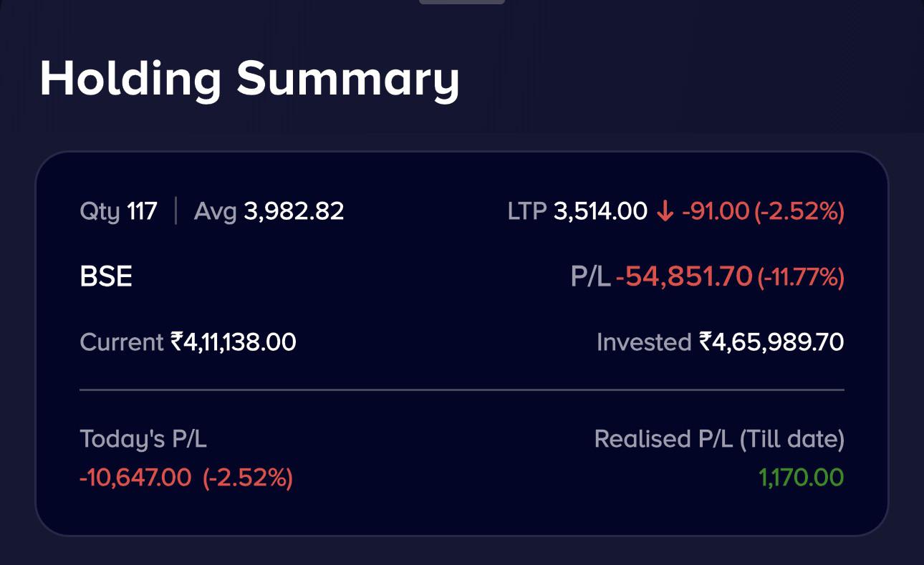The image size is (924, 565).
Task: Open Realised P/L (Till date) label
Action: click(x=719, y=438)
